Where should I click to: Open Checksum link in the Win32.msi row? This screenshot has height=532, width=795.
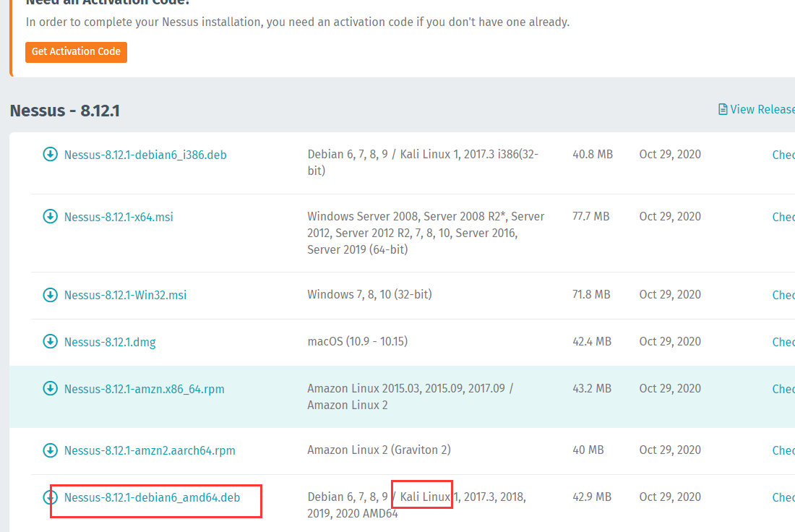point(783,295)
